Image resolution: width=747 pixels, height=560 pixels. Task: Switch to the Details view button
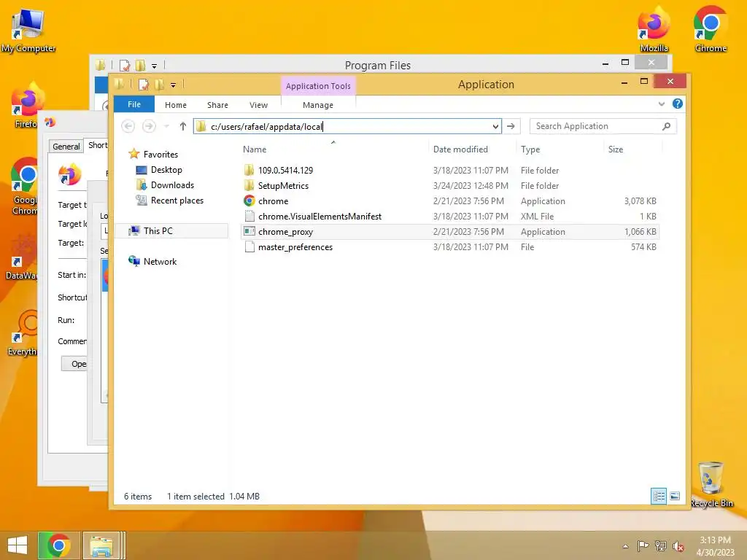[659, 496]
